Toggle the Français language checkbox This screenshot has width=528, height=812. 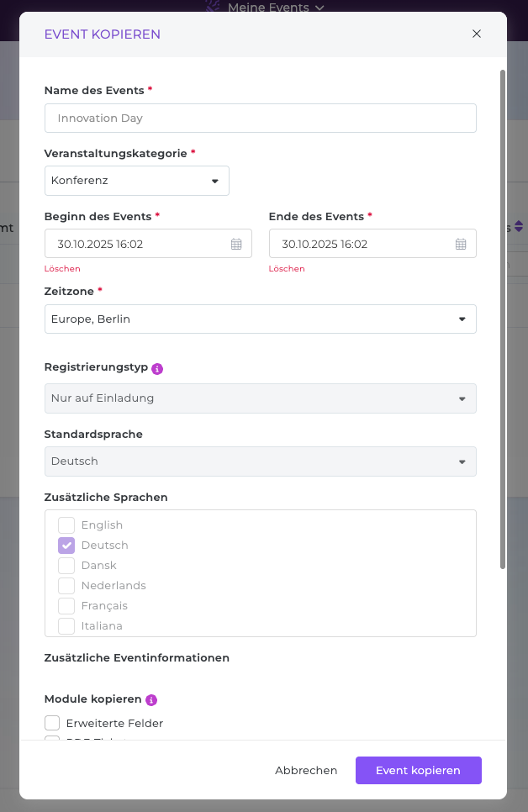(66, 606)
